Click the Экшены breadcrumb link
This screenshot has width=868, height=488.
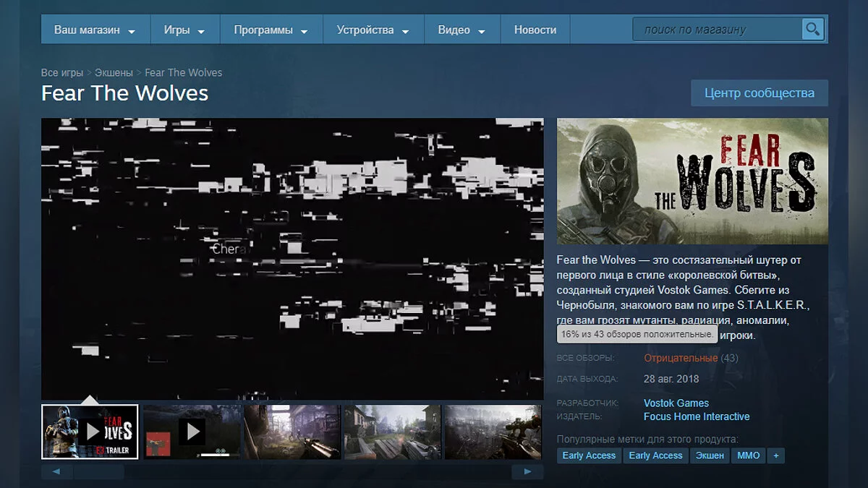pos(114,72)
